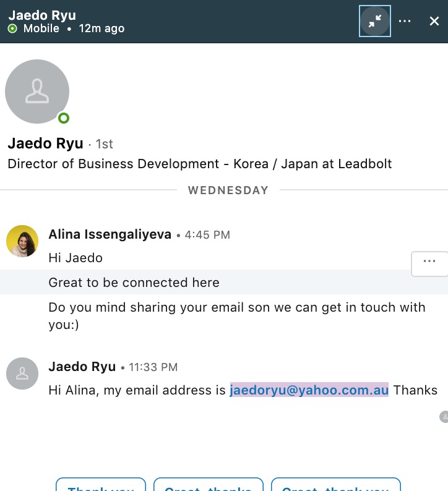Open message options for 'Great to be connected here'
The image size is (448, 491).
(429, 262)
